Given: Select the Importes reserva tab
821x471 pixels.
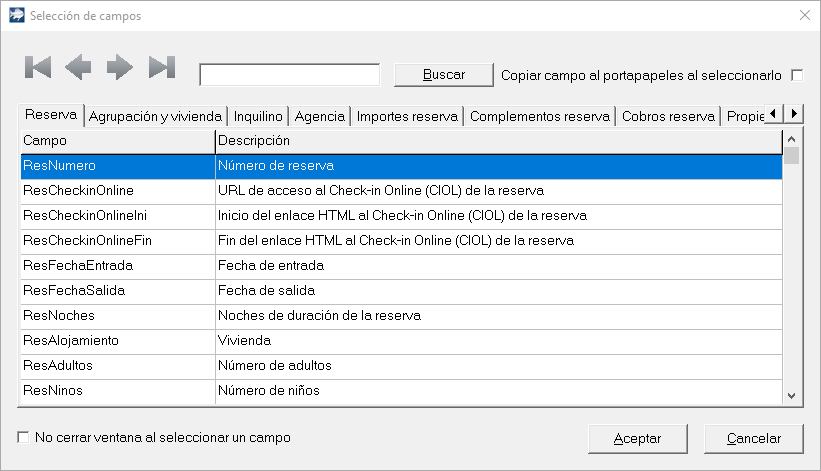Looking at the screenshot, I should [407, 116].
